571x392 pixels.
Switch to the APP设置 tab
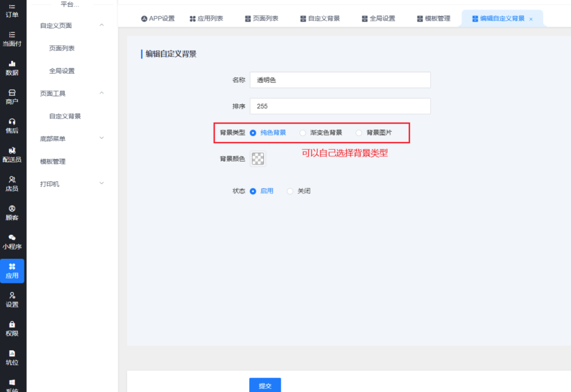tap(158, 18)
